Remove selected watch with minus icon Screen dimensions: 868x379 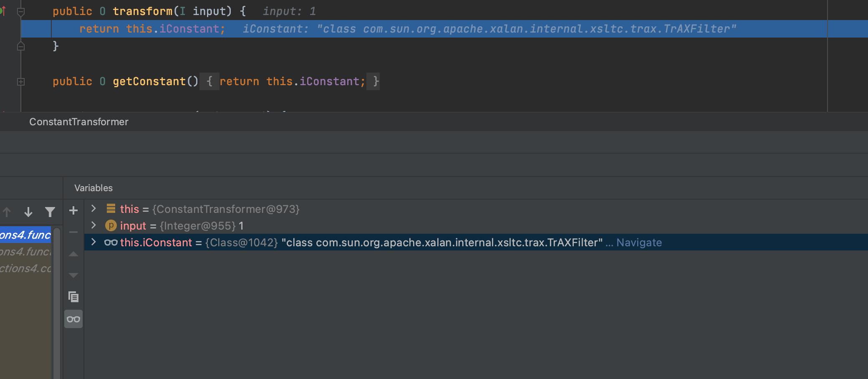(x=73, y=232)
